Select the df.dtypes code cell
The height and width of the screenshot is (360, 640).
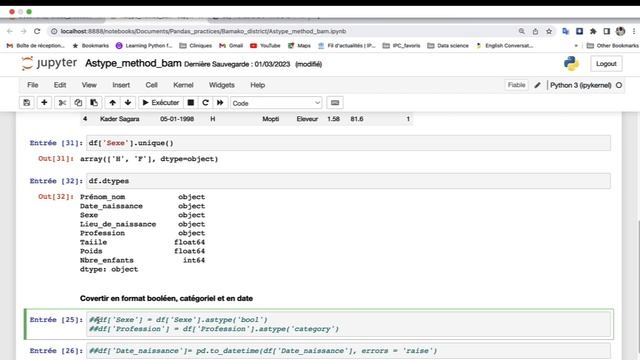pos(349,181)
